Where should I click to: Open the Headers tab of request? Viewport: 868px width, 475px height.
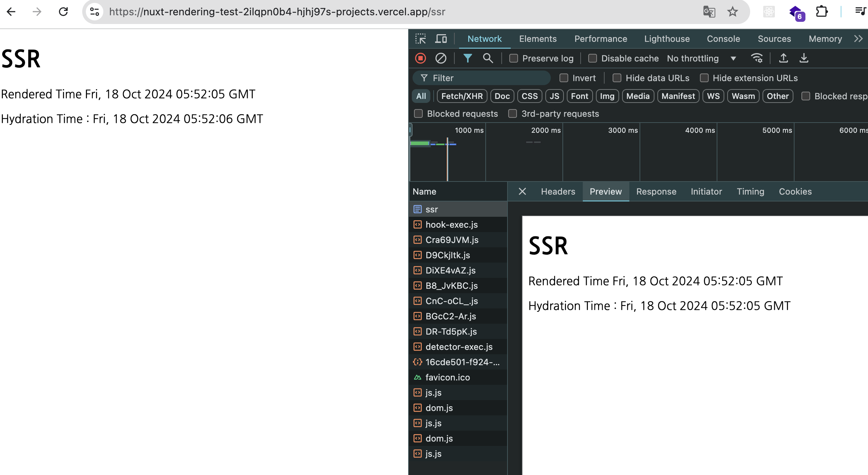pos(558,191)
